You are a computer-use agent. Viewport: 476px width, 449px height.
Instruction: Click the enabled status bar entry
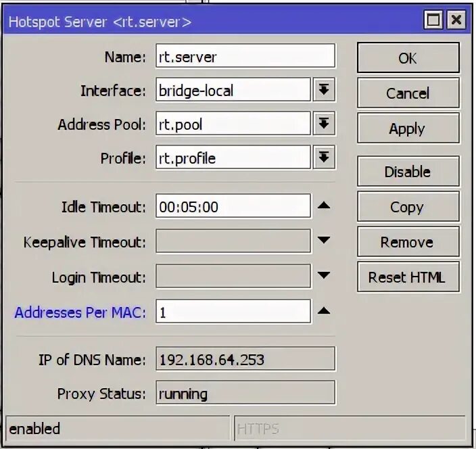pos(118,428)
